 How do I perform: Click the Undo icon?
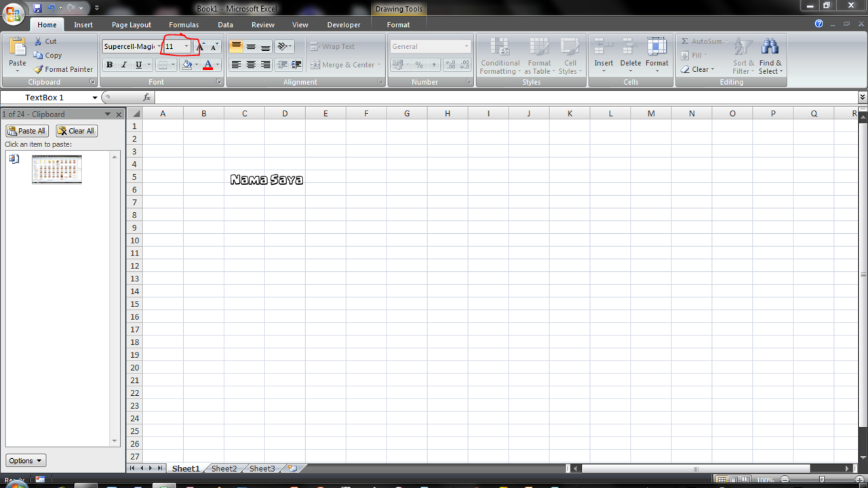tap(51, 8)
